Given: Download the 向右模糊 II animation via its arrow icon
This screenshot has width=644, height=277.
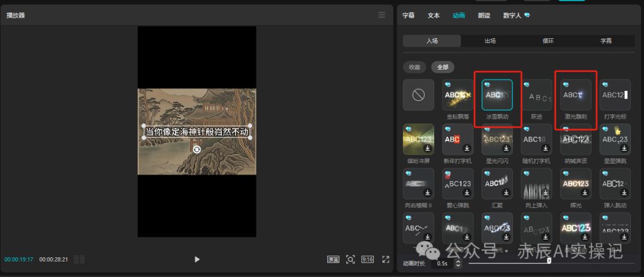Looking at the screenshot, I should click(428, 192).
